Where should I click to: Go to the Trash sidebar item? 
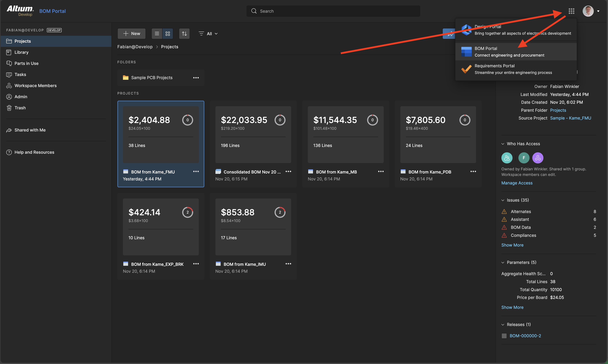tap(20, 108)
